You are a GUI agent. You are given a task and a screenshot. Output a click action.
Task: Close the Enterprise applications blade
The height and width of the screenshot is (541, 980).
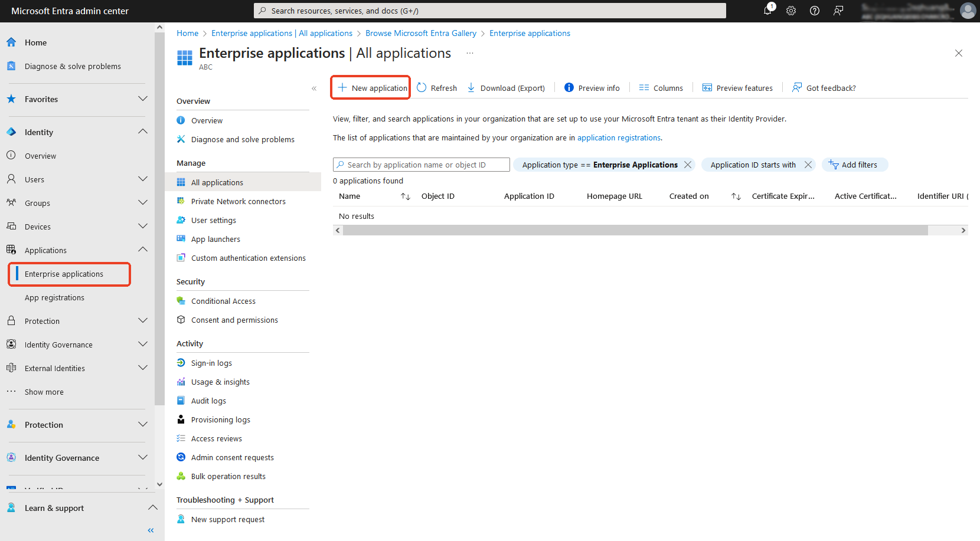[x=959, y=53]
